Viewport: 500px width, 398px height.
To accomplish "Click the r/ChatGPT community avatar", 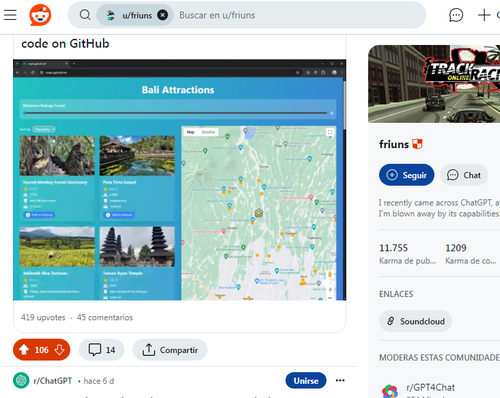I will click(21, 380).
